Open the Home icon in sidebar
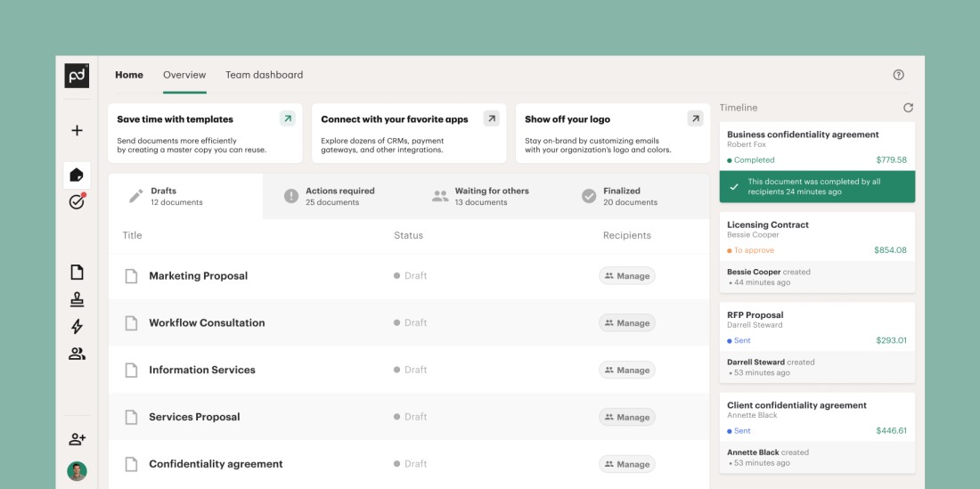980x489 pixels. click(77, 175)
